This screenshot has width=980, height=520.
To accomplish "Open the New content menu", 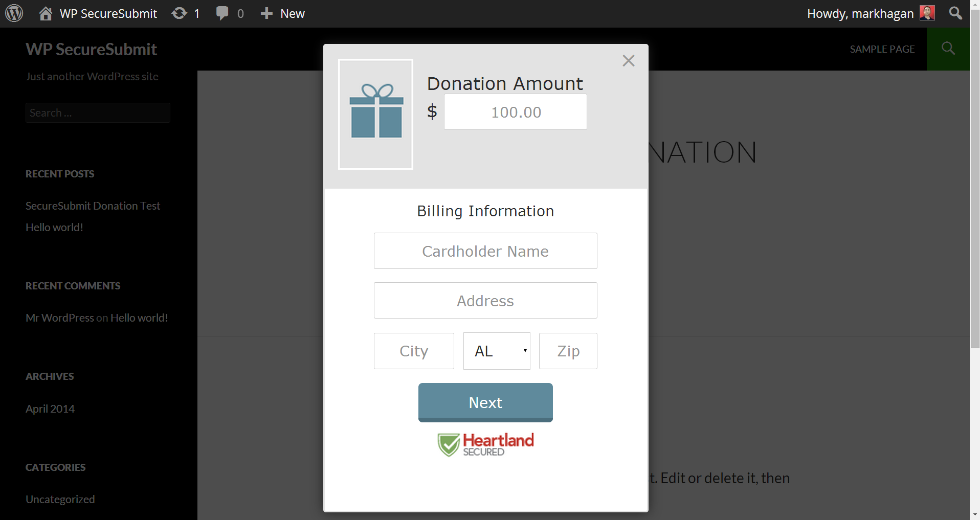I will (x=282, y=13).
